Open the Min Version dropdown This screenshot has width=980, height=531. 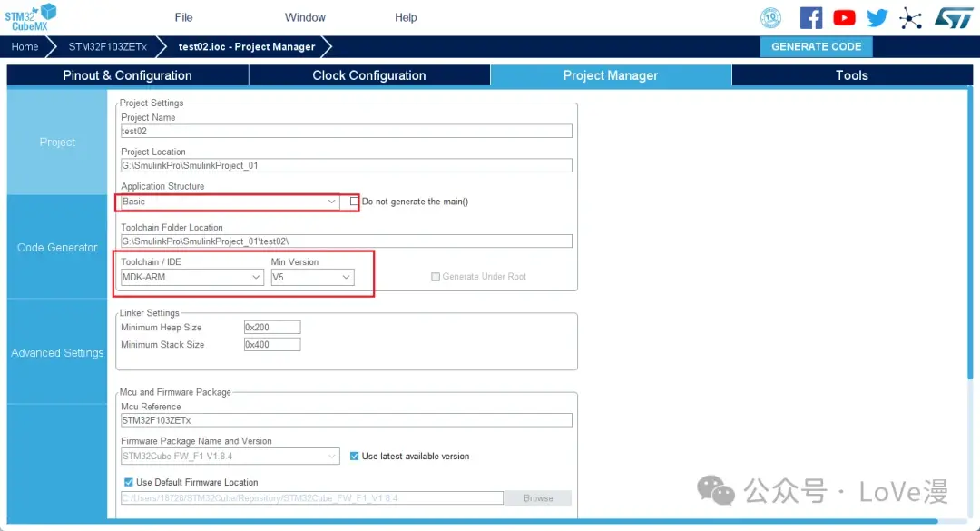click(312, 277)
